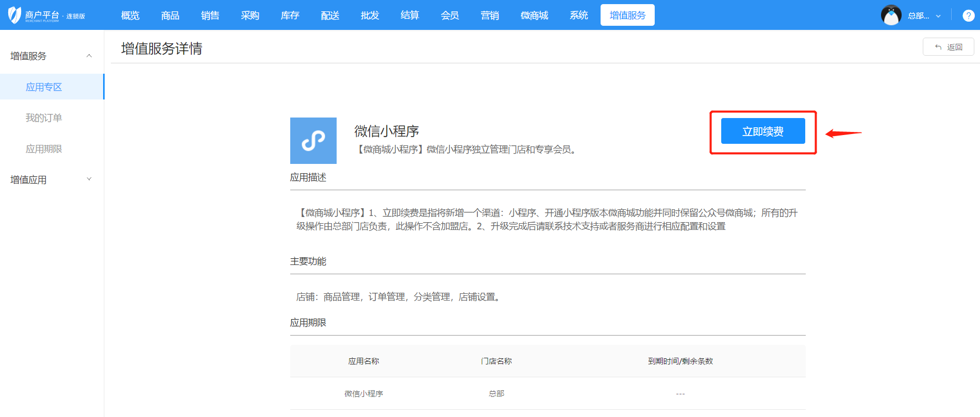Screen dimensions: 980x417
Task: Open 应用期限 in the sidebar
Action: coord(44,149)
